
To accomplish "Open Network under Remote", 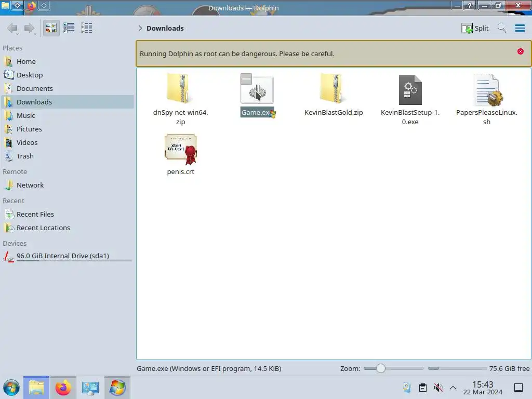I will tap(68, 185).
